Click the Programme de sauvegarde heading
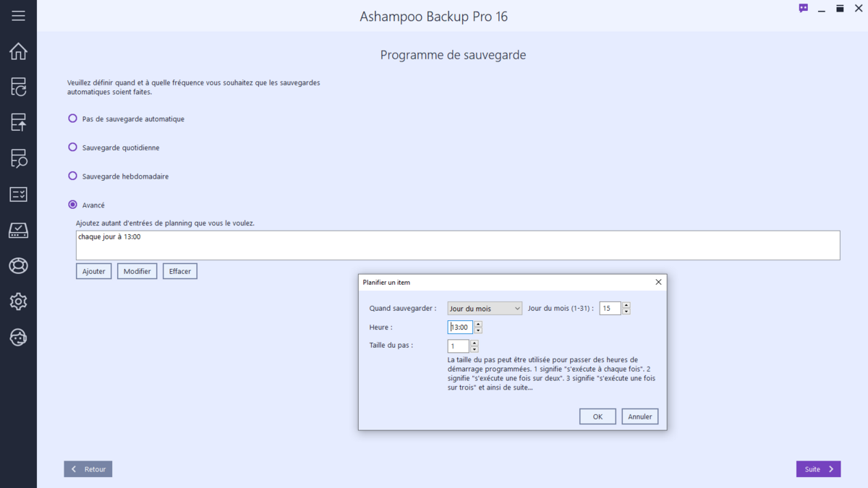The height and width of the screenshot is (488, 868). [453, 55]
